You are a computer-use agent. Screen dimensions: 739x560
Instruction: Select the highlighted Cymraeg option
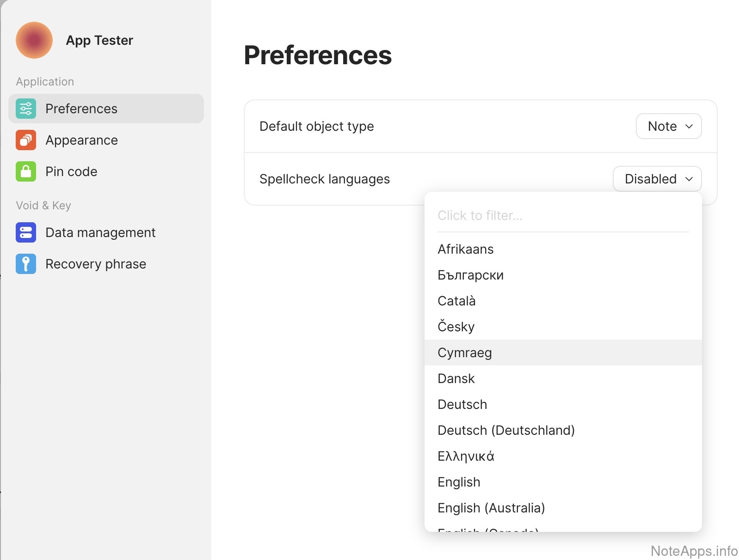(x=464, y=353)
